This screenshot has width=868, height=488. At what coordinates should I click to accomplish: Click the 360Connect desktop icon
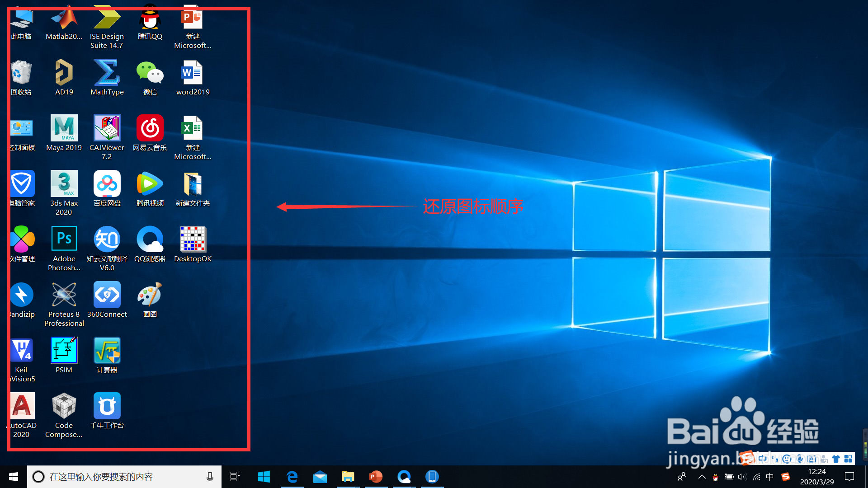click(107, 295)
